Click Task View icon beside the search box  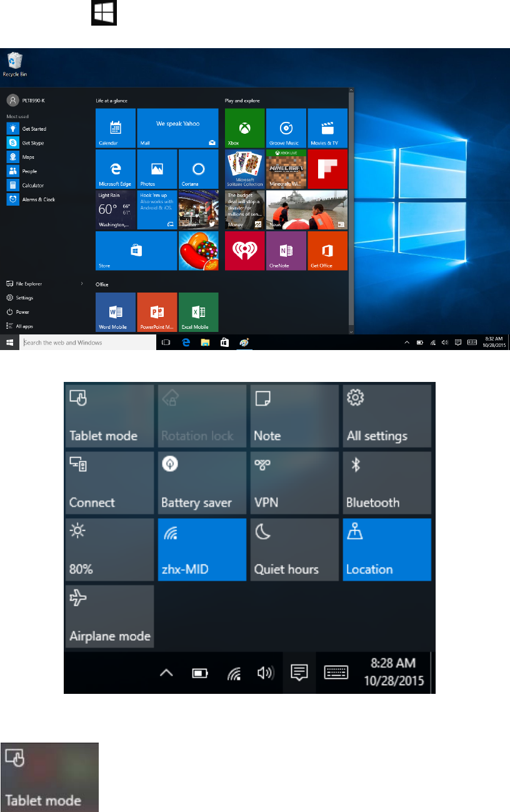pyautogui.click(x=166, y=343)
